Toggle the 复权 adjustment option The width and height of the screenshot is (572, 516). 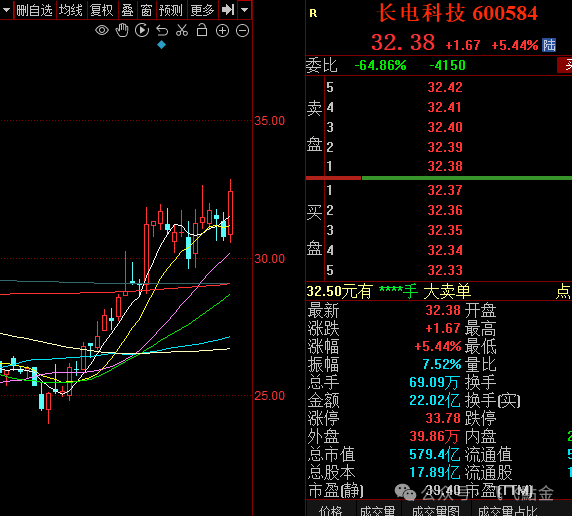(x=101, y=10)
